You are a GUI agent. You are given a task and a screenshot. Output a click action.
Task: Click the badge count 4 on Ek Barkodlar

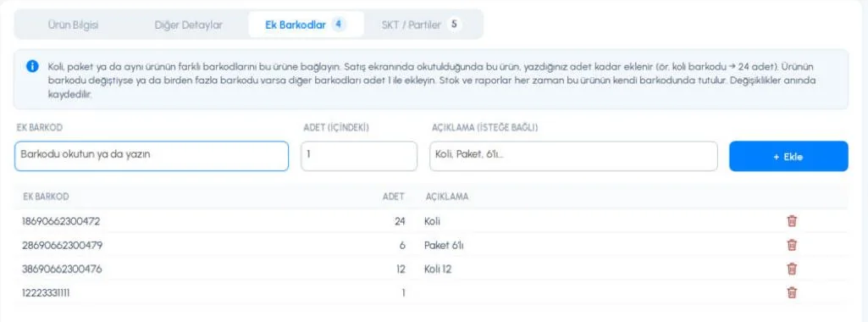[x=339, y=25]
